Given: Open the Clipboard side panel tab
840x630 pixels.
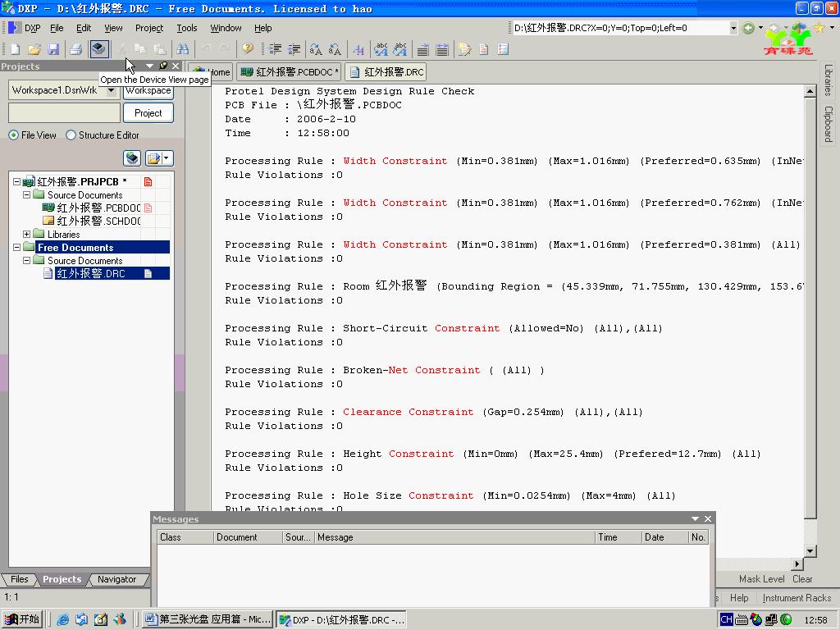Looking at the screenshot, I should point(829,124).
